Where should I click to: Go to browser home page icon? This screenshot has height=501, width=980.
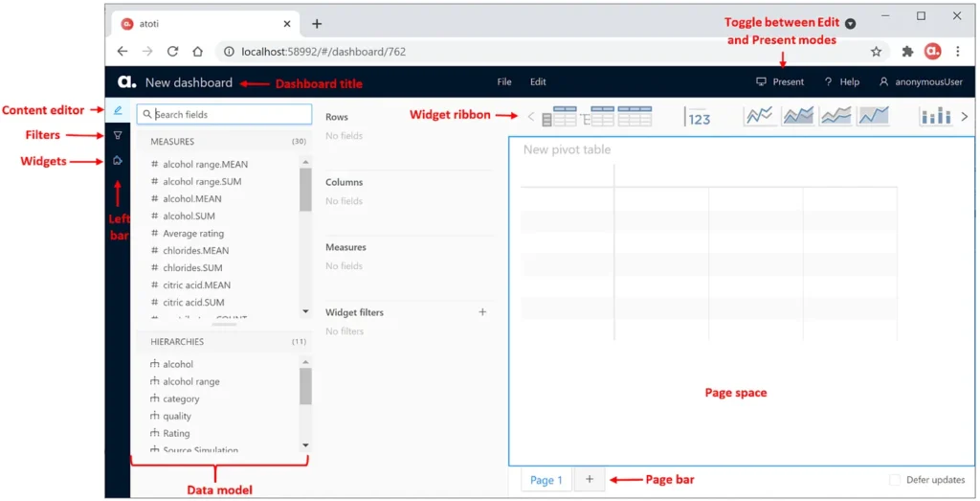point(197,52)
